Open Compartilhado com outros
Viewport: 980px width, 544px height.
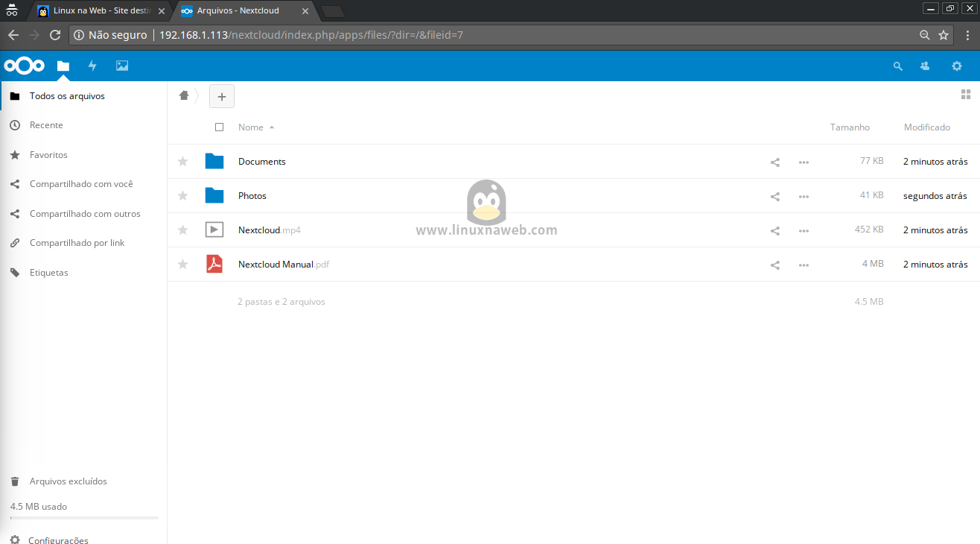pos(83,214)
